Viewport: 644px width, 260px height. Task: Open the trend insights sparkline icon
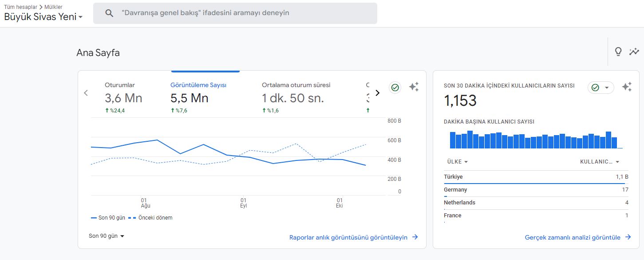pyautogui.click(x=634, y=52)
